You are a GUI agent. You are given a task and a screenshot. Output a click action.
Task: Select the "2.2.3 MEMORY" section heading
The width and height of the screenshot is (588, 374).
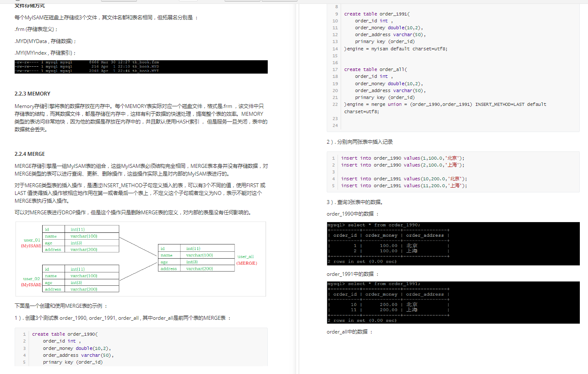point(32,93)
